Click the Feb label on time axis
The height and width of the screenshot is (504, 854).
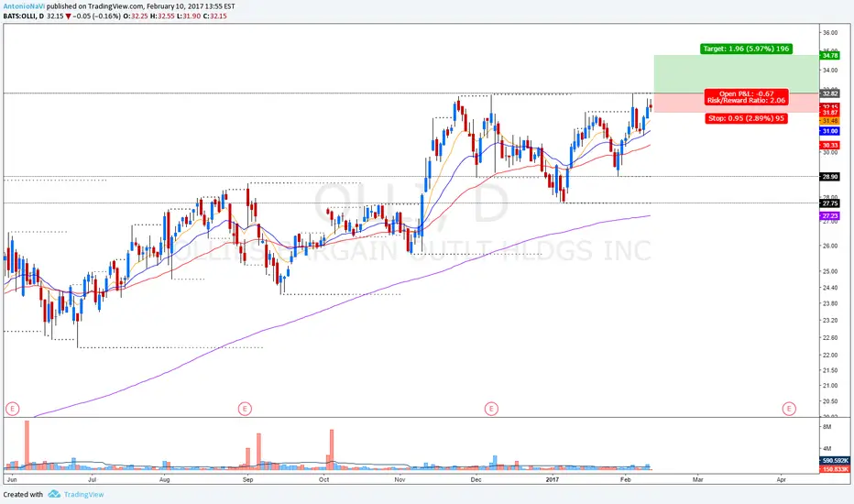point(625,479)
